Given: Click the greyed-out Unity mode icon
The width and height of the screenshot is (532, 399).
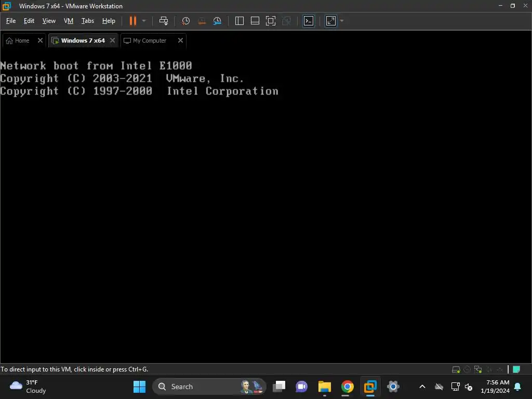Looking at the screenshot, I should [x=286, y=21].
